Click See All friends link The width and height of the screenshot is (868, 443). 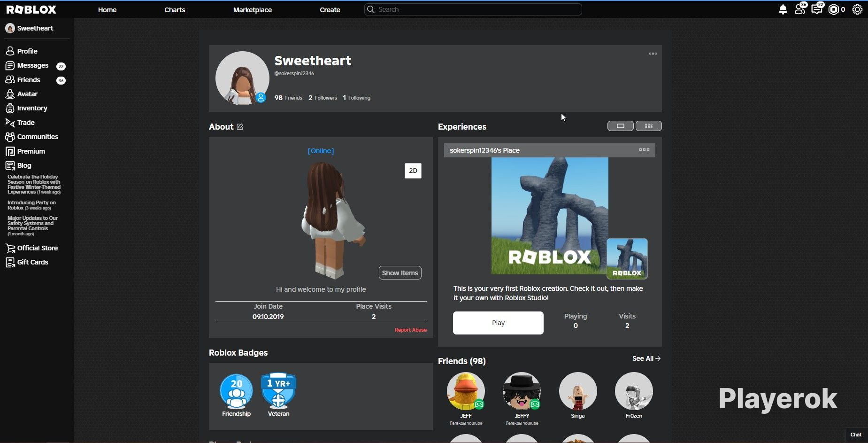click(x=646, y=358)
